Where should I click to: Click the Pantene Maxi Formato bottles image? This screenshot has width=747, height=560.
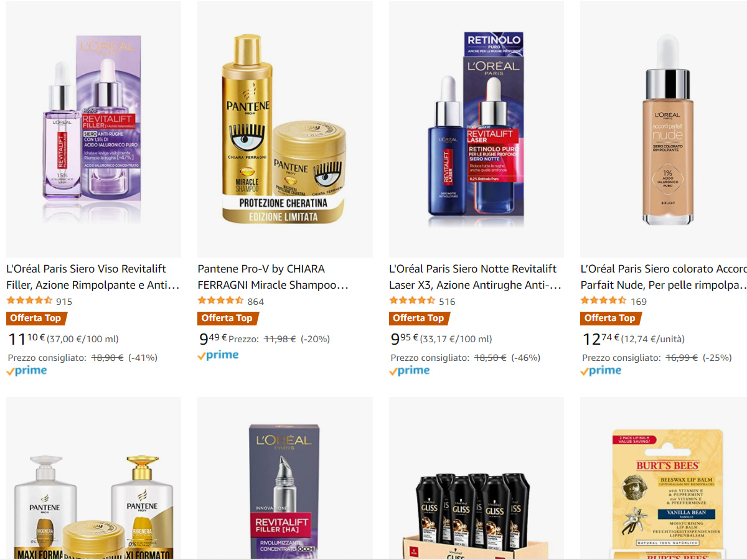click(x=93, y=478)
